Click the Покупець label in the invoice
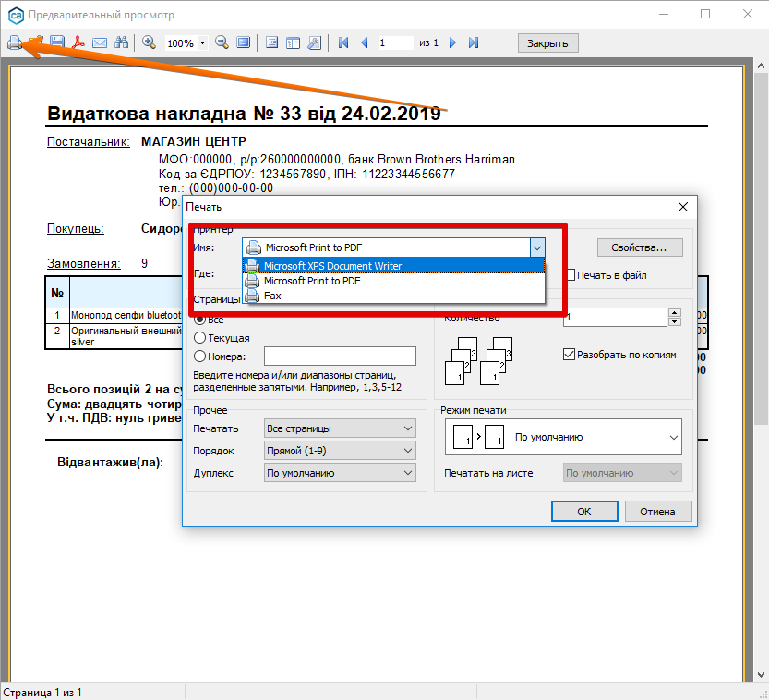Image resolution: width=769 pixels, height=700 pixels. [76, 229]
